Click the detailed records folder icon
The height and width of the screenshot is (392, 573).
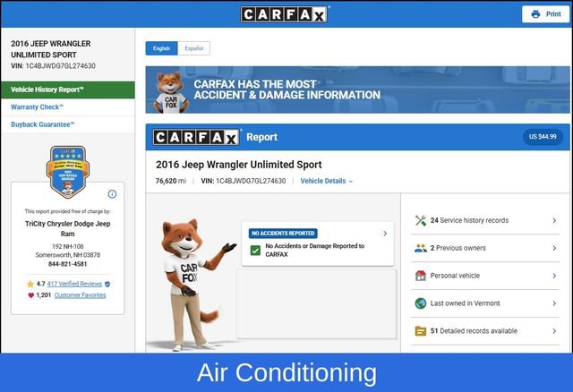coord(420,331)
